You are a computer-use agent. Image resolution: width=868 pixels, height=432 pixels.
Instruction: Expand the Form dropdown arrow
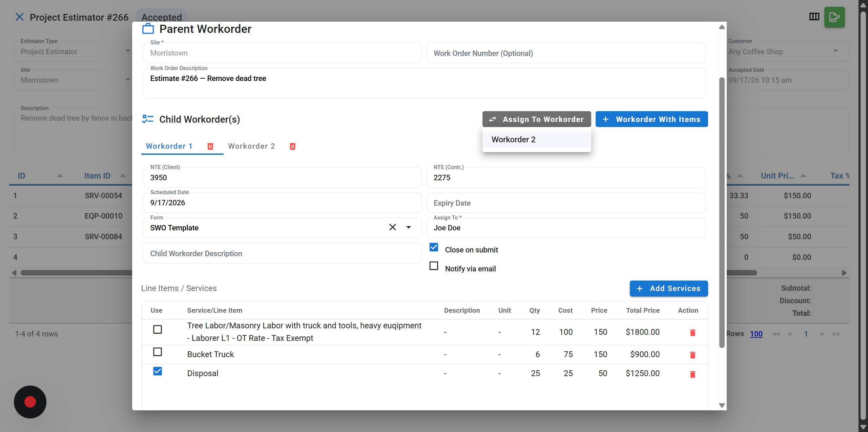click(409, 227)
